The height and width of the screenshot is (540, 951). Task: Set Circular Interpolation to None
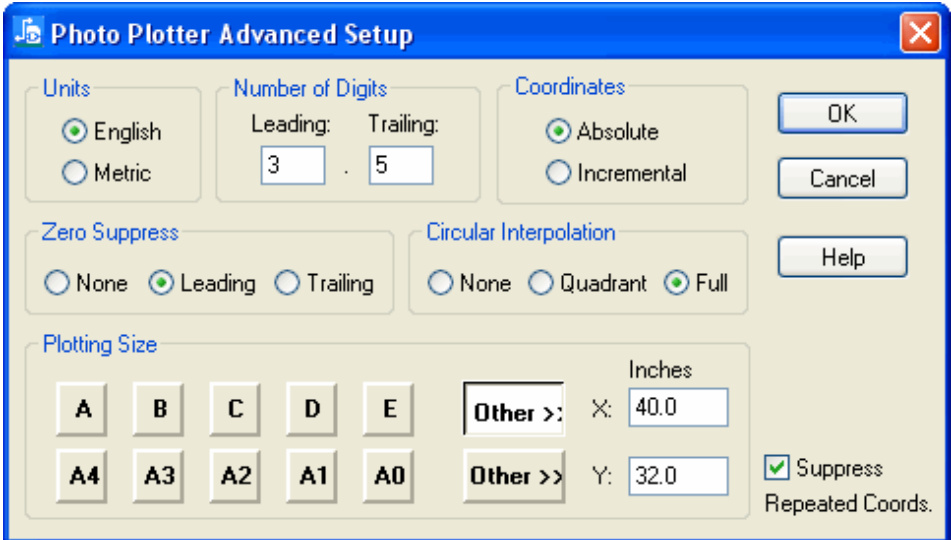(x=440, y=284)
